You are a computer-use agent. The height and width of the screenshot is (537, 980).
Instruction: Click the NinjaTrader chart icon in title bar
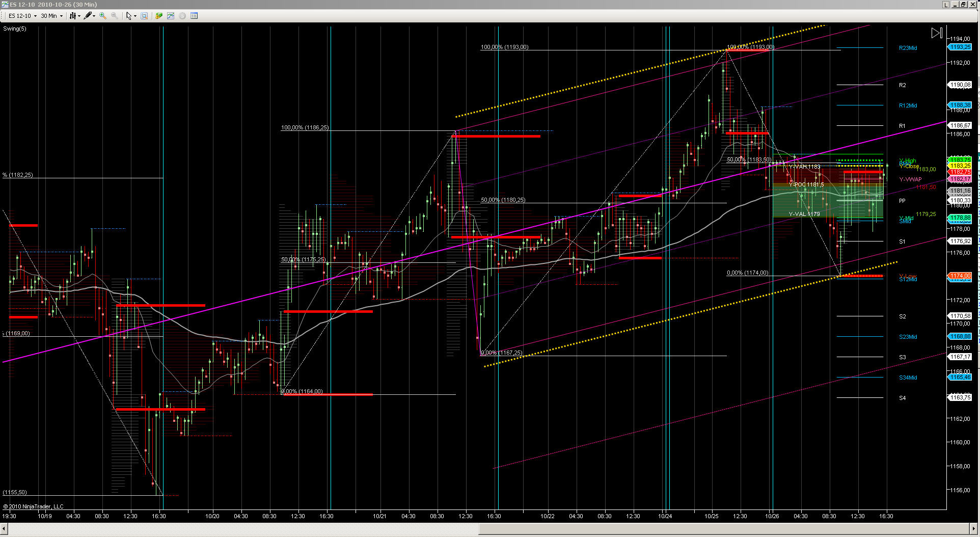(x=5, y=4)
